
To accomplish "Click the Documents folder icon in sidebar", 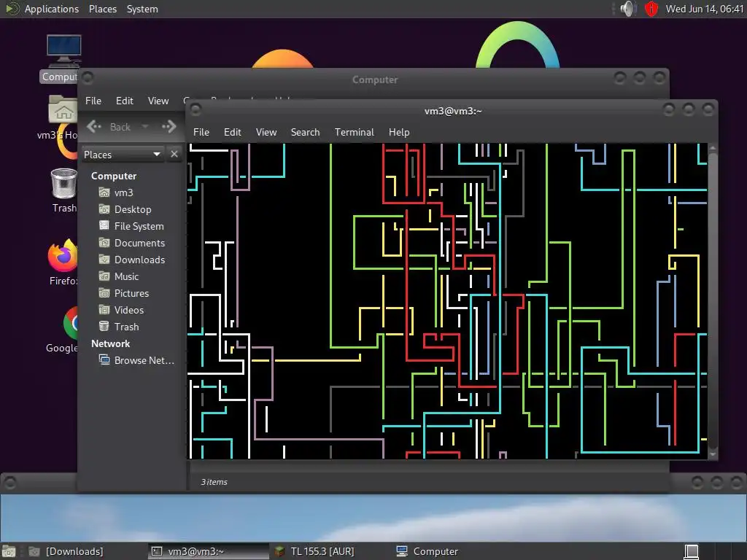I will point(104,242).
